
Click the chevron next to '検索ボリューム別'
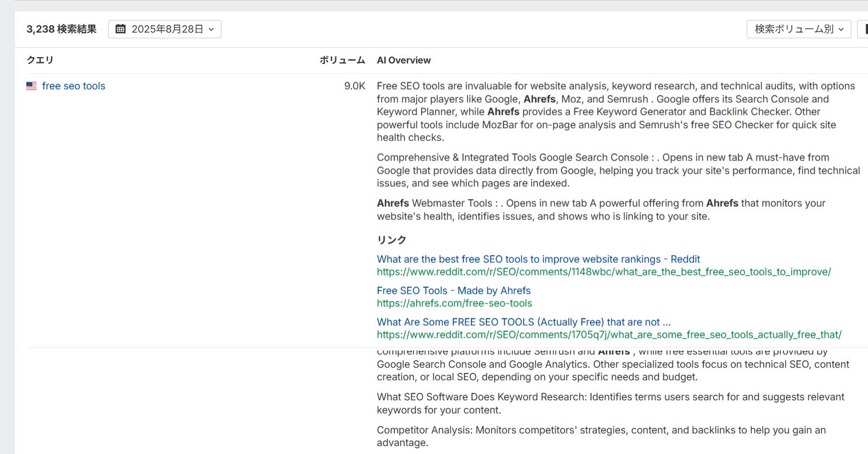tap(841, 29)
